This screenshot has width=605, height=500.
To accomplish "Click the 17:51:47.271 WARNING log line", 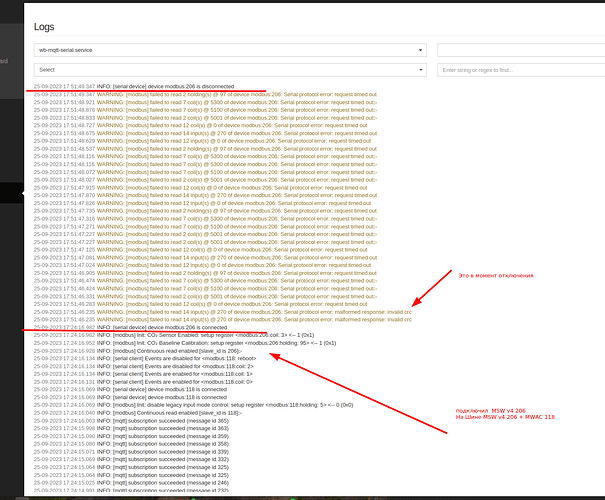I will [205, 226].
